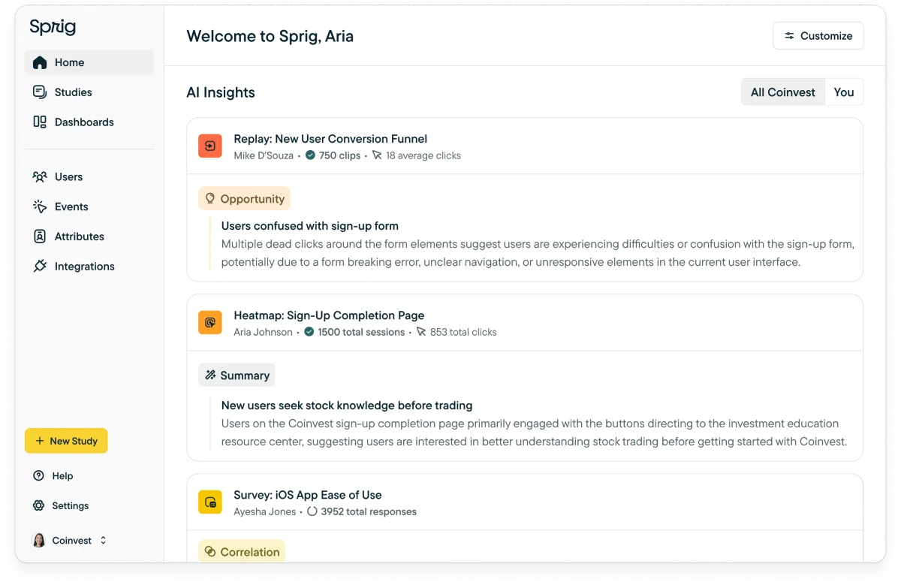Open Settings in the sidebar
Image resolution: width=901 pixels, height=588 pixels.
[70, 506]
